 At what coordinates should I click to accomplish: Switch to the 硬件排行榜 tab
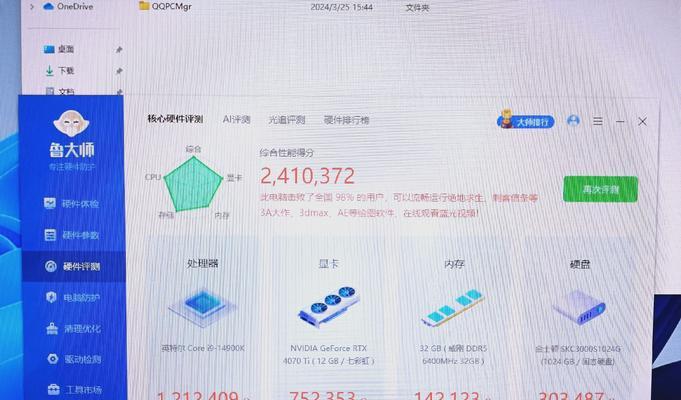click(x=346, y=120)
